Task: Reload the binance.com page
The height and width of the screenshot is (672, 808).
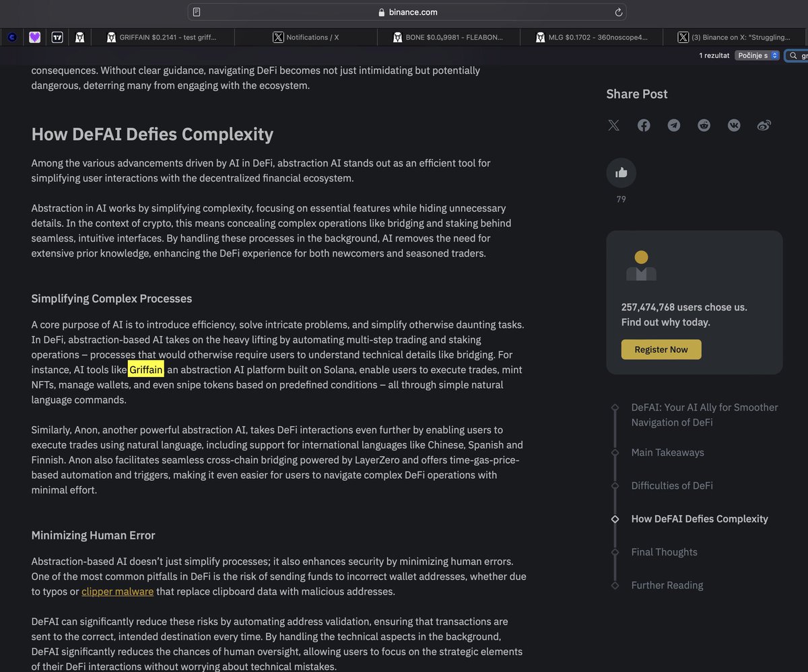Action: (618, 12)
